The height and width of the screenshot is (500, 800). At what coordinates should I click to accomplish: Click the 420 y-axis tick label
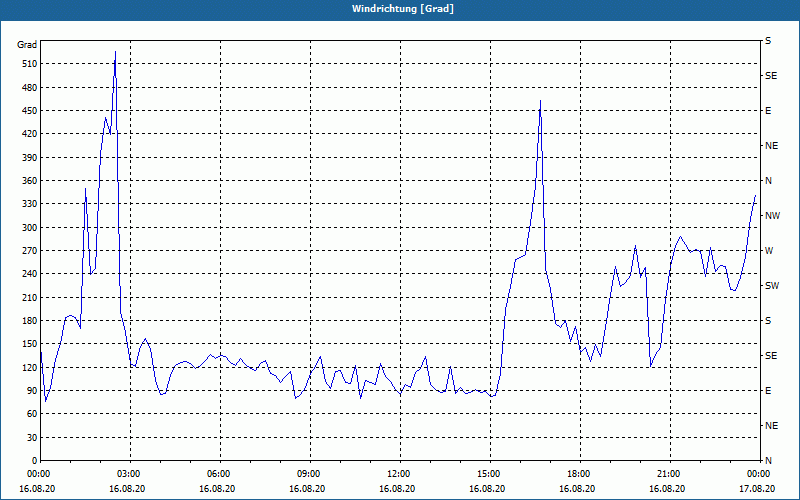(x=30, y=134)
